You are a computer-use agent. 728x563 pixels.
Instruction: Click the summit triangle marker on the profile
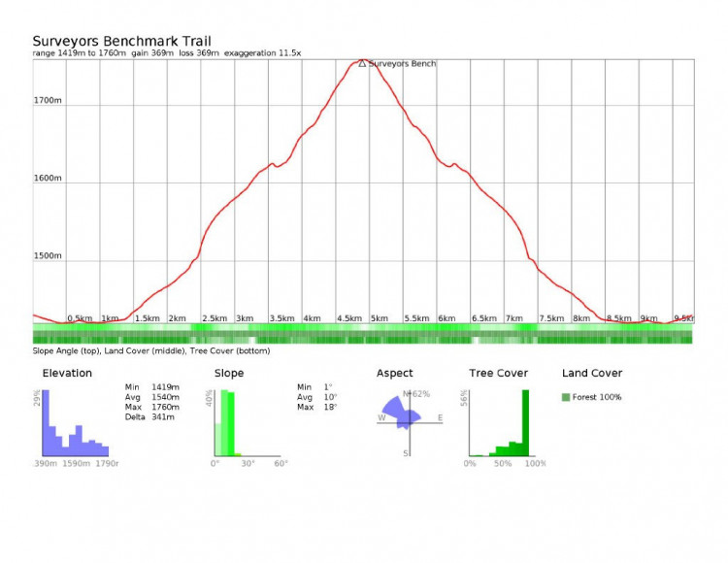click(x=362, y=63)
